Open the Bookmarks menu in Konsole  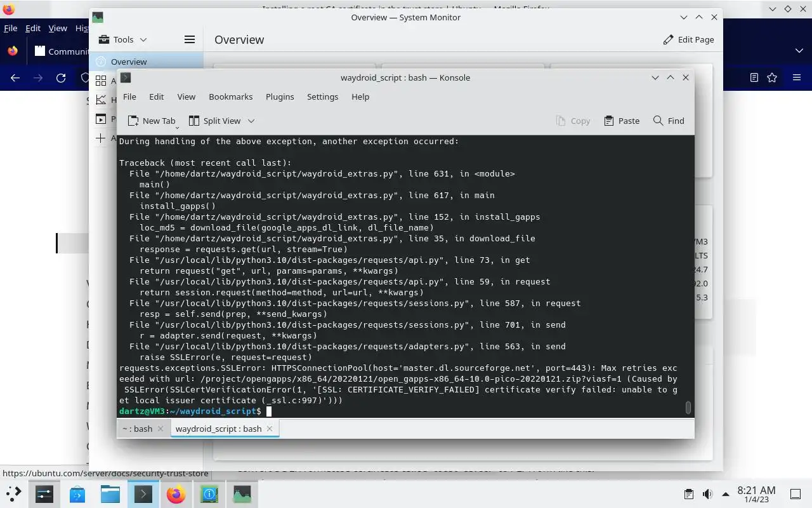[230, 97]
